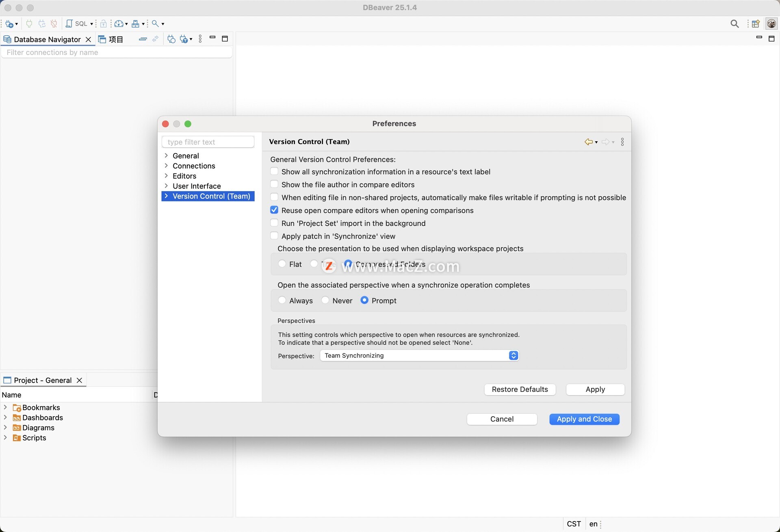Maximize the editor area panel

[771, 39]
